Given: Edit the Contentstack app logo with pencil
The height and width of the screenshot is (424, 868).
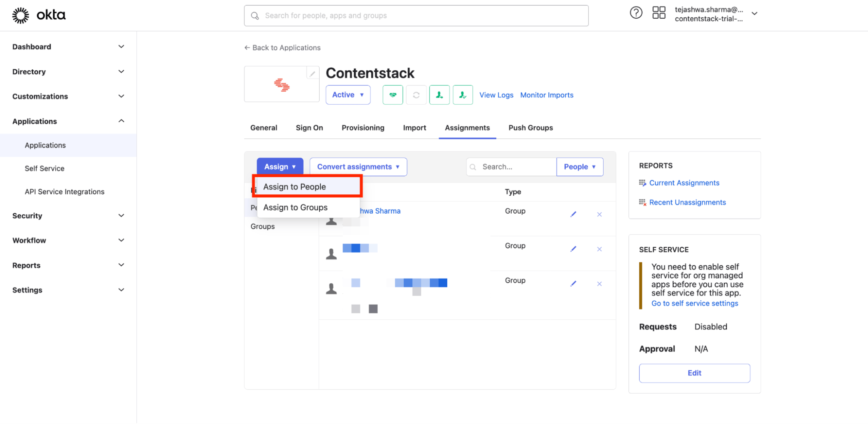Looking at the screenshot, I should click(312, 73).
